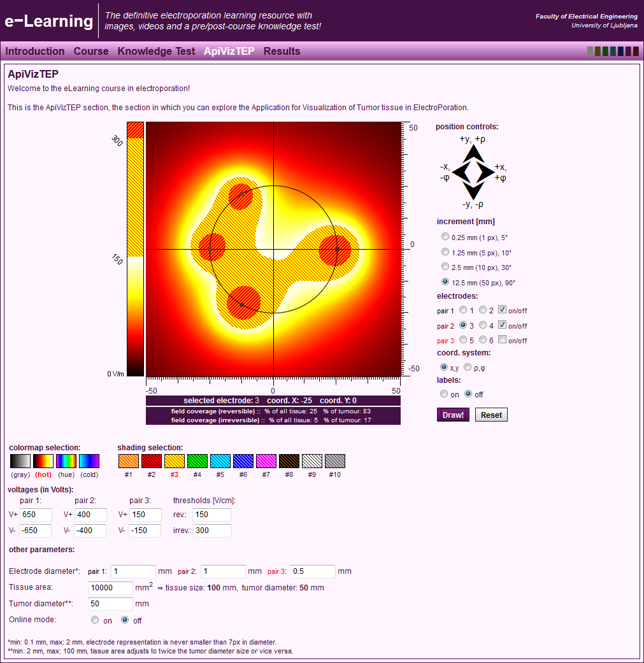Image resolution: width=644 pixels, height=663 pixels.
Task: Edit pair 1 V- voltage field
Action: click(36, 531)
